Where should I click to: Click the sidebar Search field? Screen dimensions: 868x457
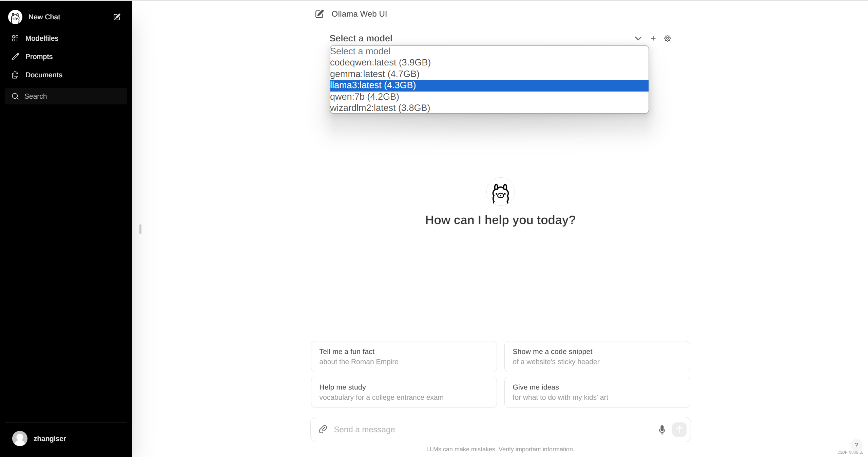click(x=66, y=96)
